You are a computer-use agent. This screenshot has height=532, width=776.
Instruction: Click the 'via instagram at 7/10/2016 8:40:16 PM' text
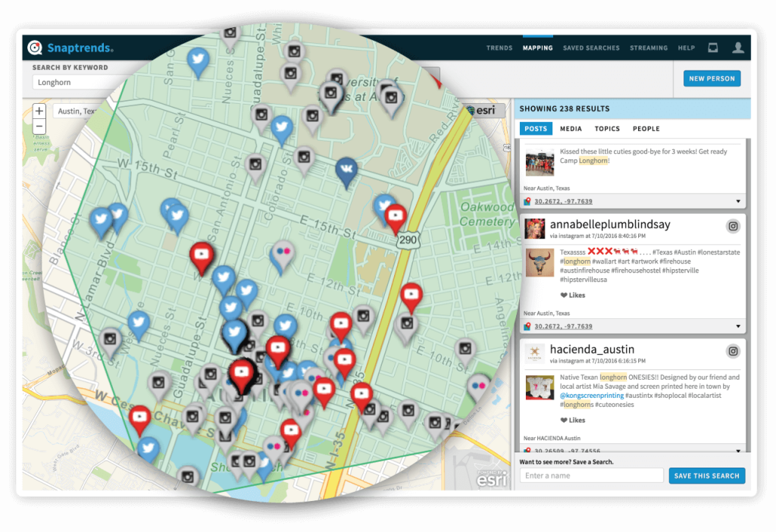tap(597, 236)
